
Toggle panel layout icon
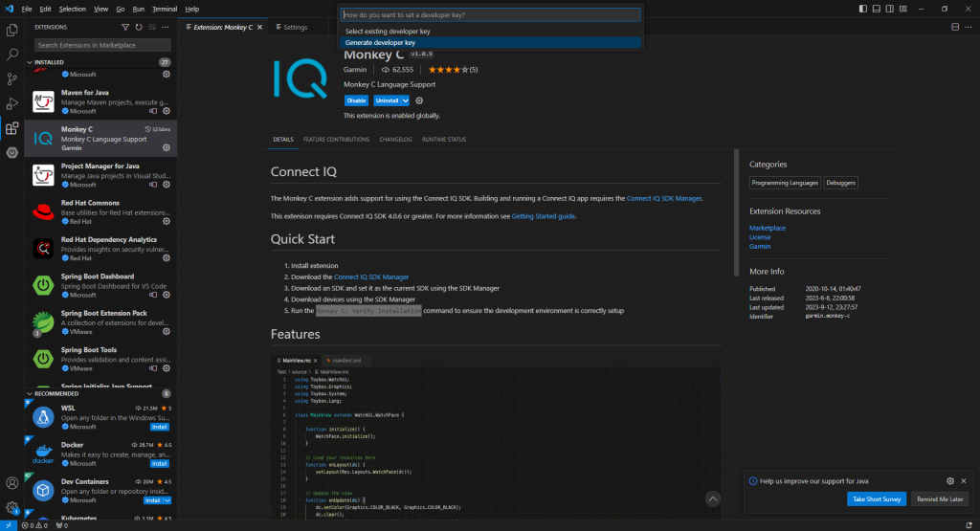click(x=877, y=9)
